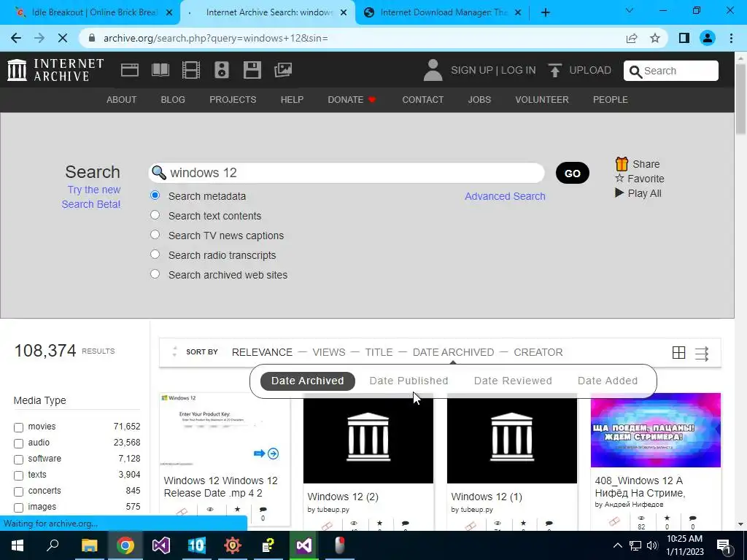This screenshot has width=747, height=560.
Task: Choose Date Added sort option
Action: pyautogui.click(x=608, y=381)
